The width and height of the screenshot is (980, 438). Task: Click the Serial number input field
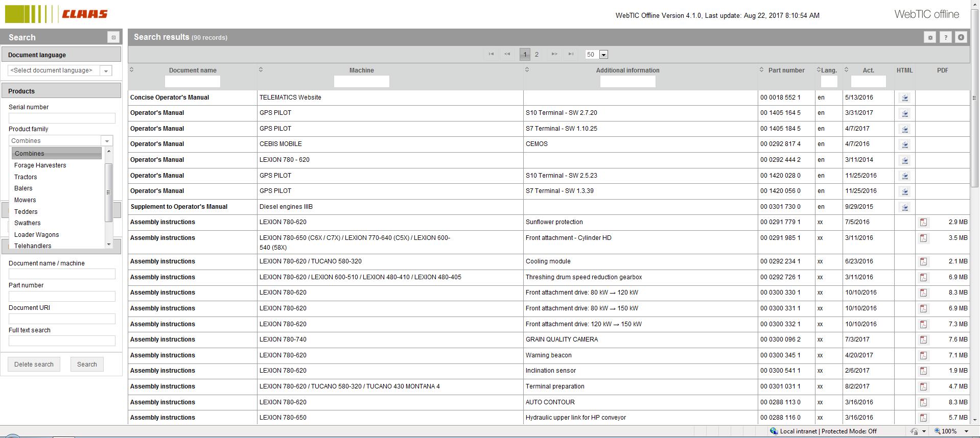click(x=62, y=118)
